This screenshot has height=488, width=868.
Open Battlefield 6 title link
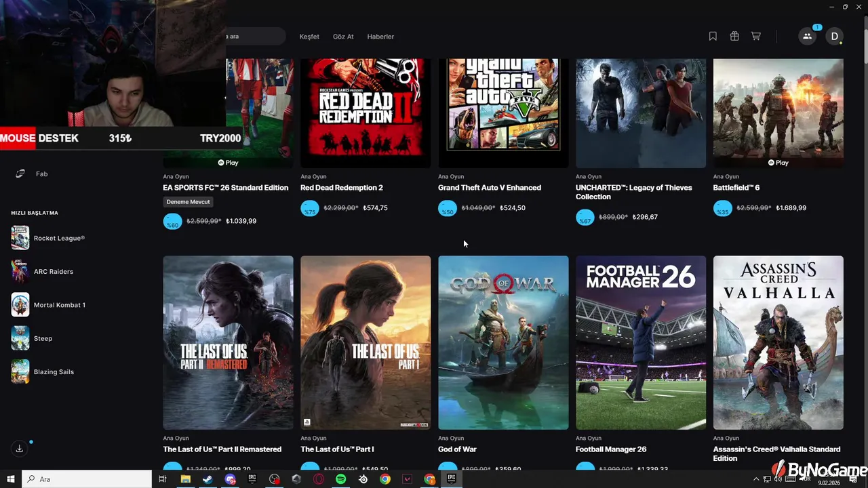point(736,188)
